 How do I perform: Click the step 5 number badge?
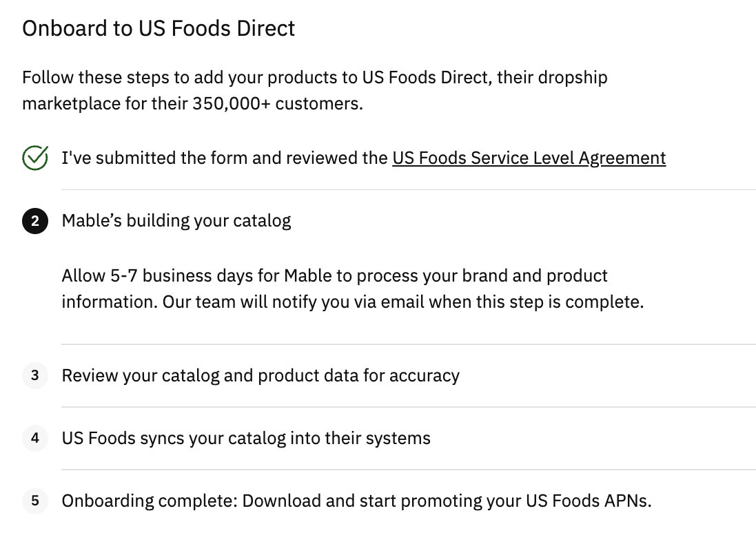35,501
